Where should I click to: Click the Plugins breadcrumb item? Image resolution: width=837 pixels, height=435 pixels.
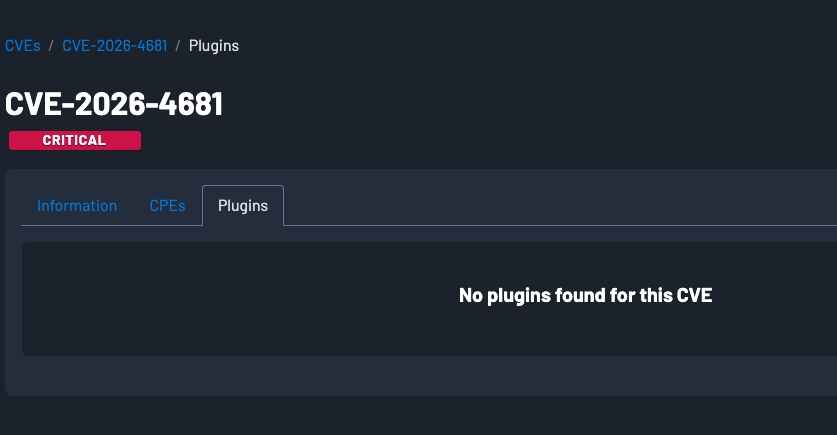[213, 46]
